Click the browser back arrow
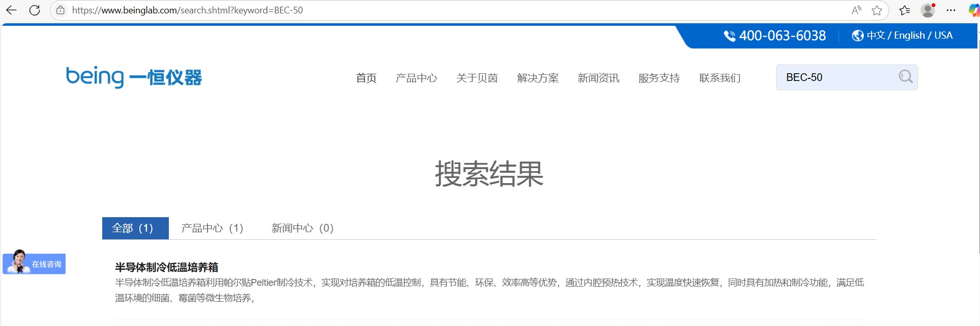The height and width of the screenshot is (326, 980). (11, 10)
